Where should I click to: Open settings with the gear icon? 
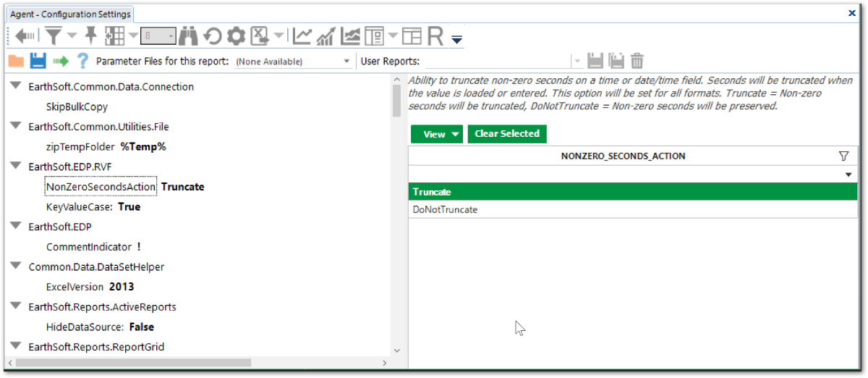coord(236,35)
